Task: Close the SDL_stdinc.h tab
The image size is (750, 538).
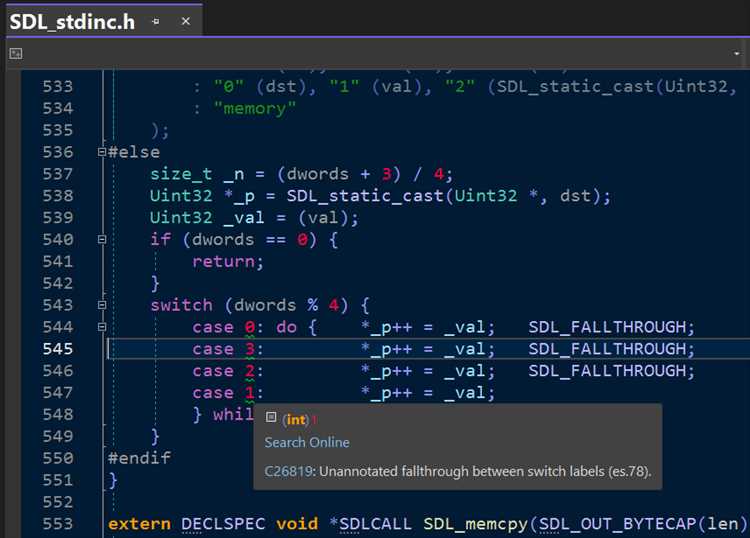Action: click(186, 22)
